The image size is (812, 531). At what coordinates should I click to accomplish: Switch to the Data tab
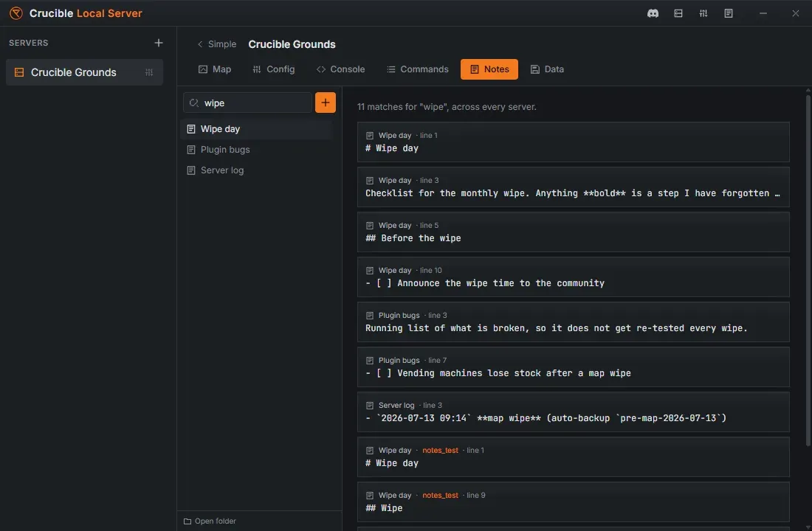tap(547, 69)
